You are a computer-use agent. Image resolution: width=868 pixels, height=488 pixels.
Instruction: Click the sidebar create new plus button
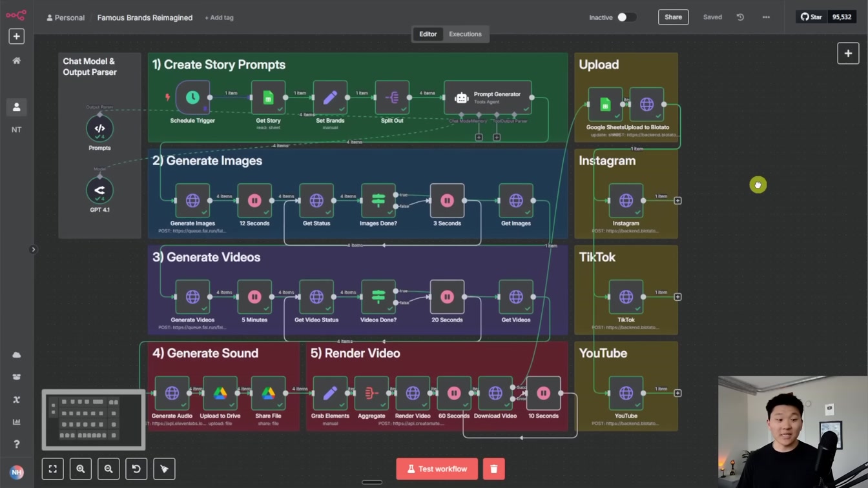[17, 36]
